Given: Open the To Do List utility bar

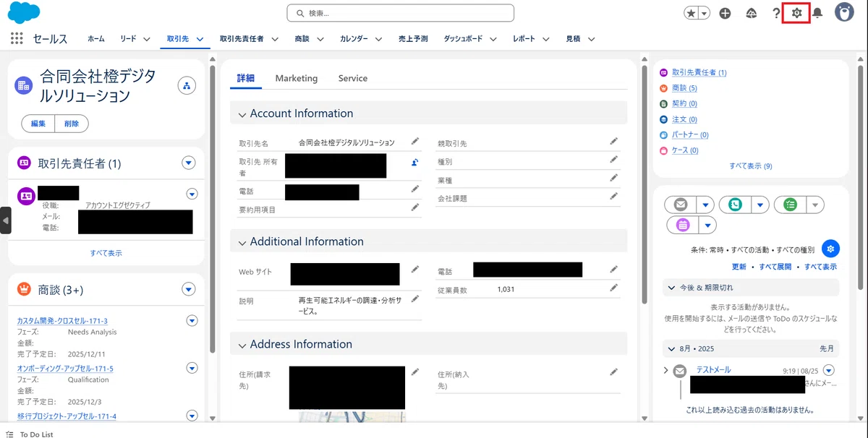Looking at the screenshot, I should pos(29,434).
